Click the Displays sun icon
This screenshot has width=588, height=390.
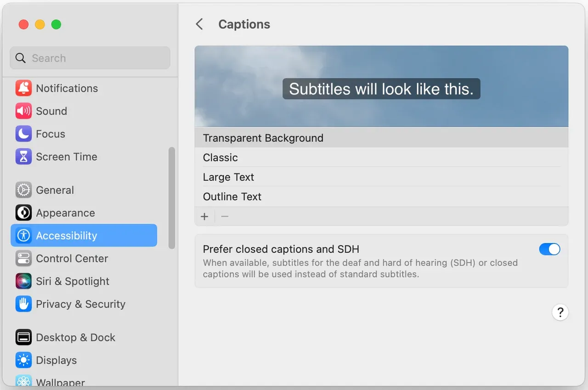click(23, 360)
